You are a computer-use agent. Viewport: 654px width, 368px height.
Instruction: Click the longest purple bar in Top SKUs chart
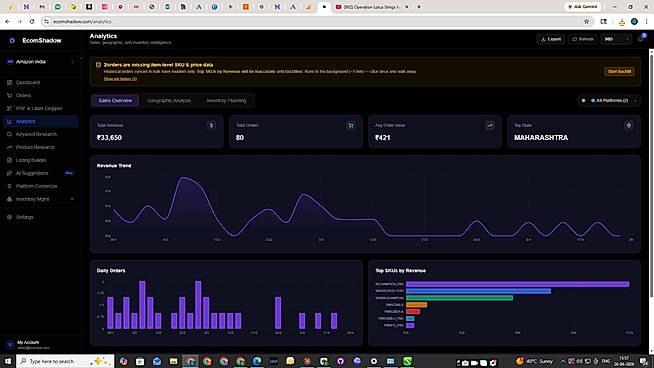(x=517, y=284)
